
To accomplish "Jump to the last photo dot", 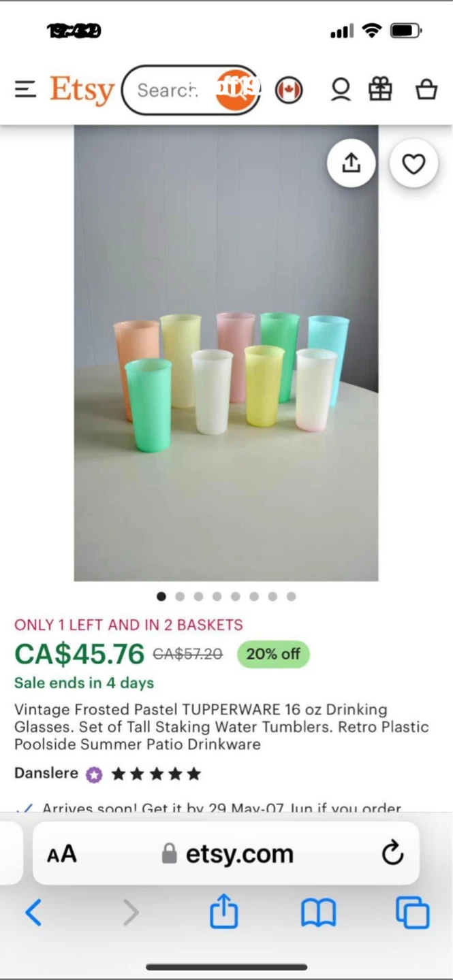I will (x=291, y=596).
